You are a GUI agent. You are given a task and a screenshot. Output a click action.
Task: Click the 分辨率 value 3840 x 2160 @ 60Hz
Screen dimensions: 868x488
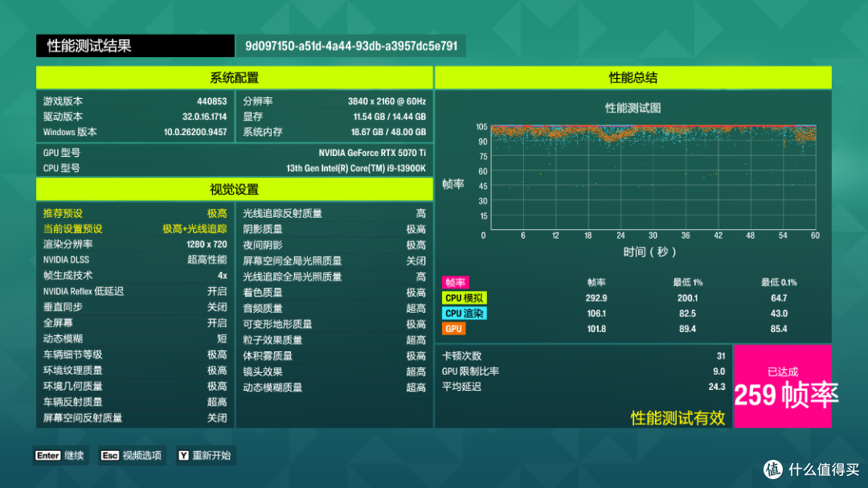[387, 101]
